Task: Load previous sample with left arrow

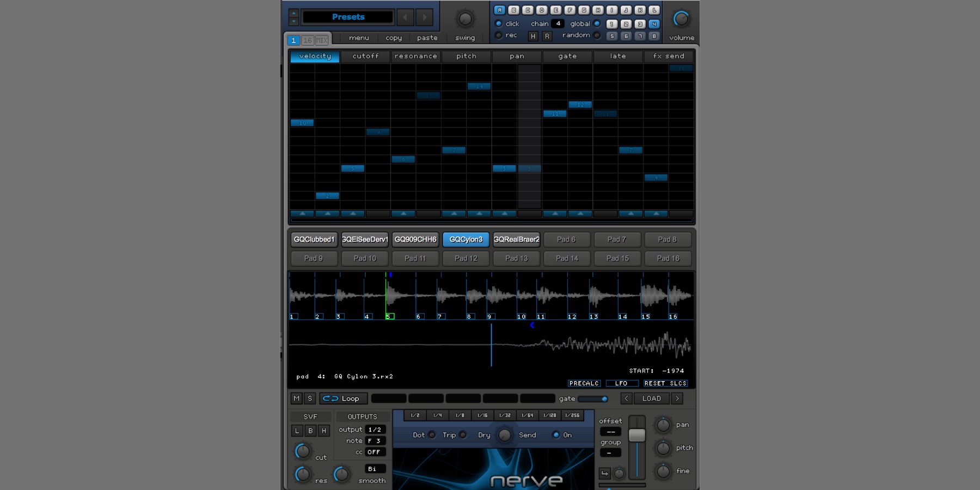Action: (626, 399)
